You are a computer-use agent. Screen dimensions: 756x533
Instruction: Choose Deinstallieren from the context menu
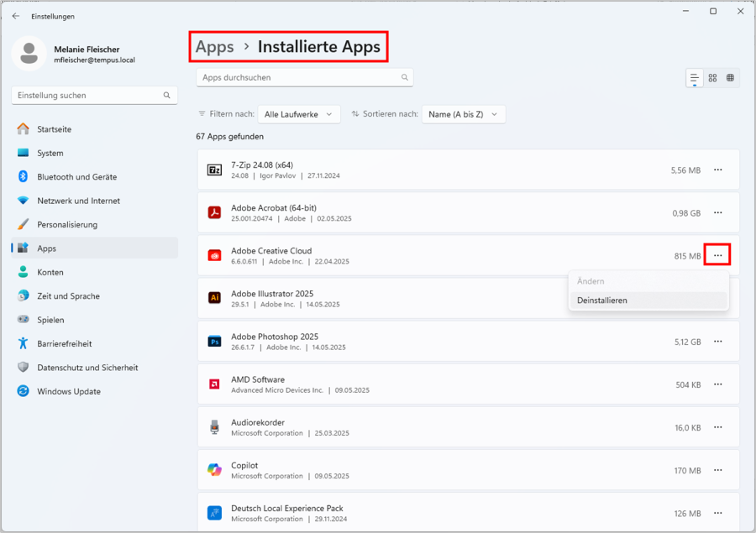coord(648,300)
